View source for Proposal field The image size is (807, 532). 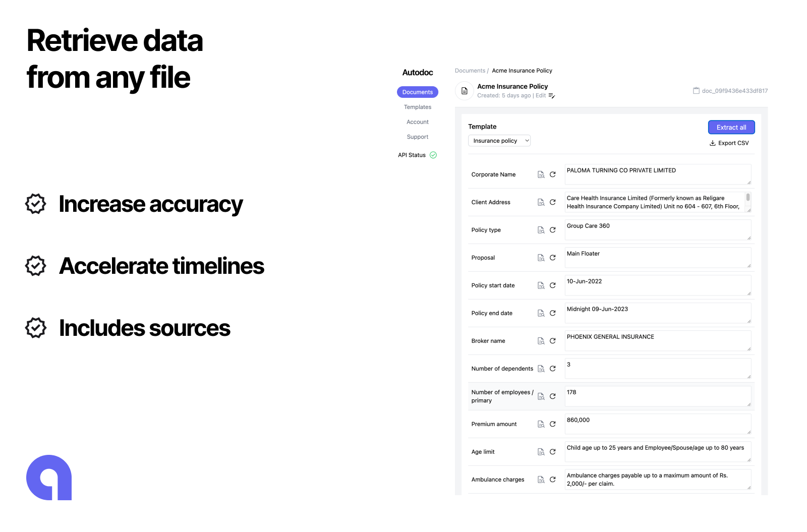[541, 258]
